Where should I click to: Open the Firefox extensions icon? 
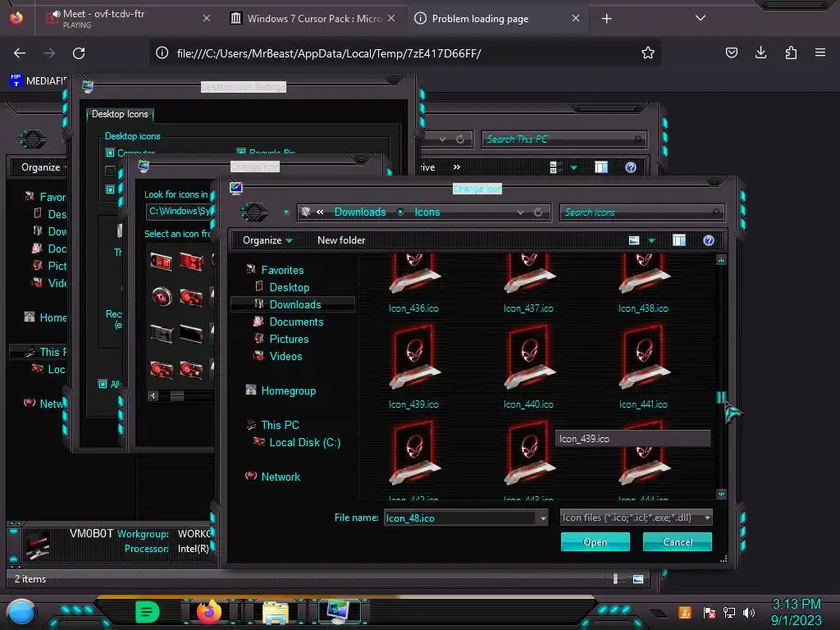[x=791, y=52]
